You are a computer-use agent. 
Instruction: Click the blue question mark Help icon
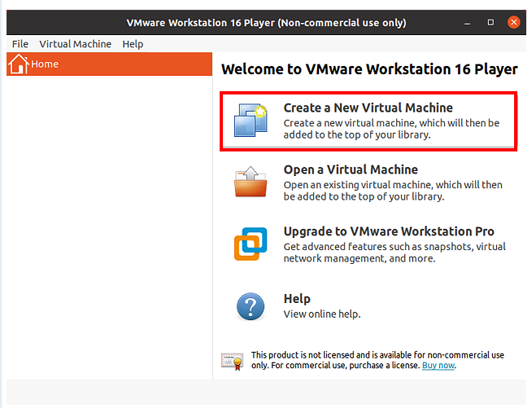coord(251,306)
